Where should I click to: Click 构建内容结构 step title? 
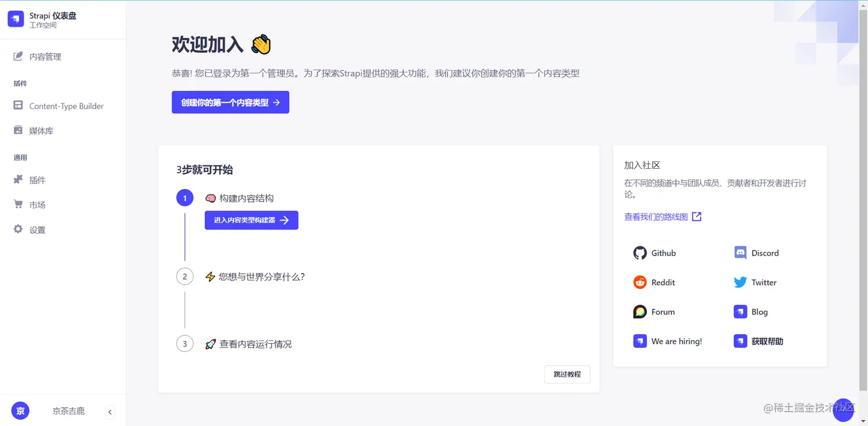pyautogui.click(x=246, y=198)
